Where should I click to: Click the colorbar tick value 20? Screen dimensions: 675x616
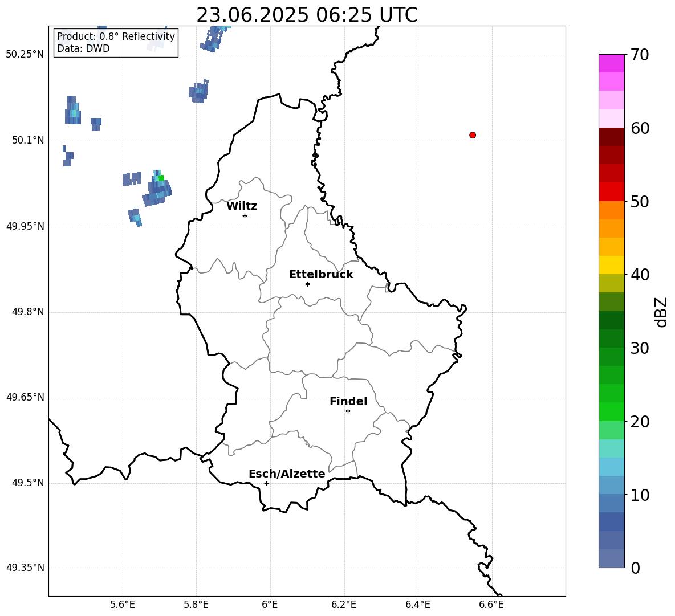click(x=640, y=421)
